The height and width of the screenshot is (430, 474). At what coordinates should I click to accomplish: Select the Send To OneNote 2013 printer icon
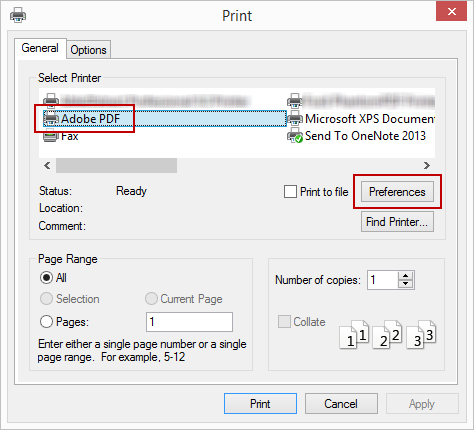295,136
